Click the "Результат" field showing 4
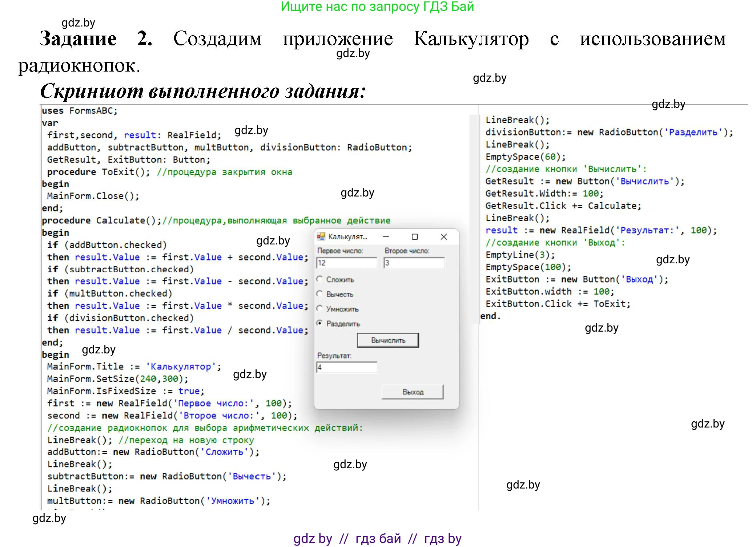 click(x=346, y=368)
